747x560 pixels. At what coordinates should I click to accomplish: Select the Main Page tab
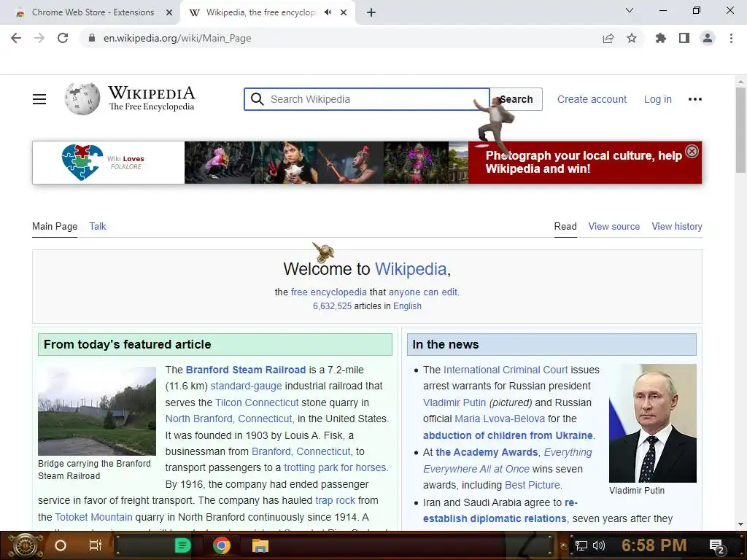(x=54, y=226)
